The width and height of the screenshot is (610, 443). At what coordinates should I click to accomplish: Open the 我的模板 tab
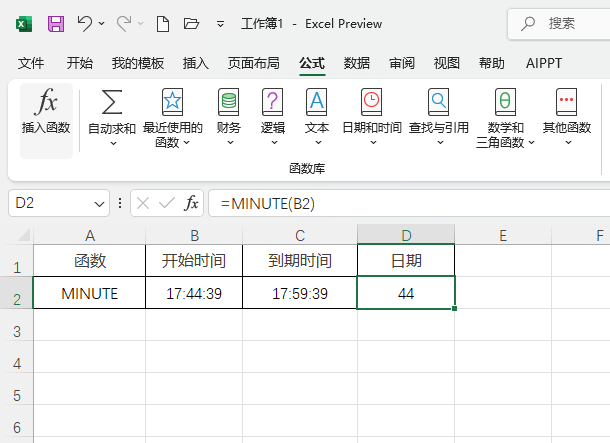[x=138, y=63]
